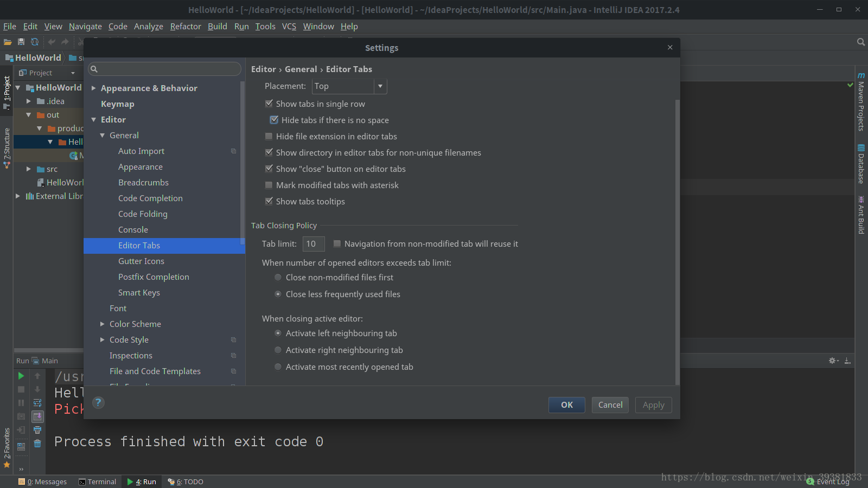The width and height of the screenshot is (868, 488).
Task: Open the Build menu
Action: point(218,26)
